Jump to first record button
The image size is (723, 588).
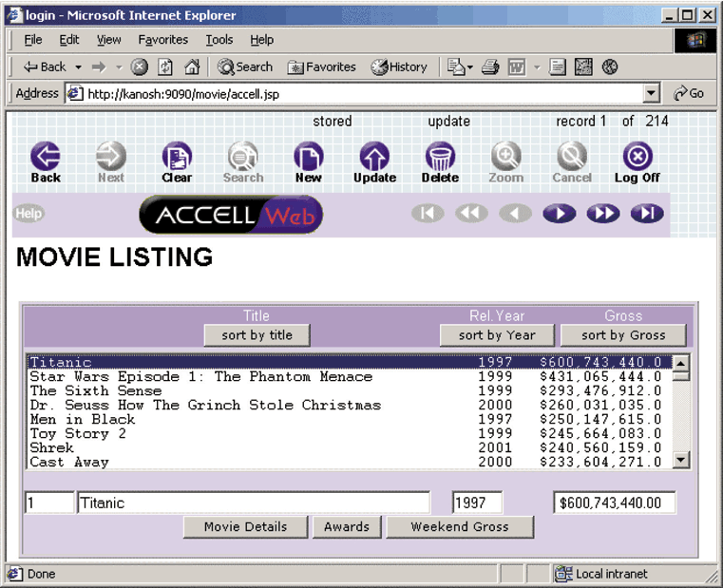pos(428,213)
